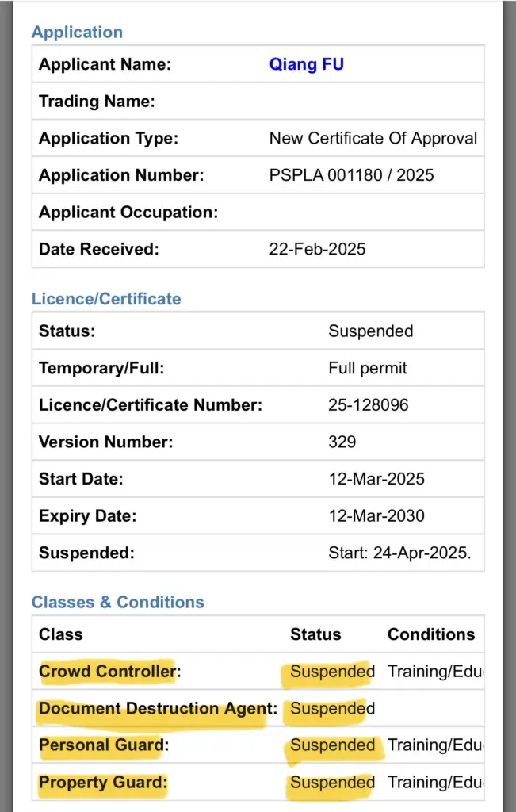Viewport: 516px width, 812px height.
Task: Click the version number 329
Action: [x=342, y=442]
